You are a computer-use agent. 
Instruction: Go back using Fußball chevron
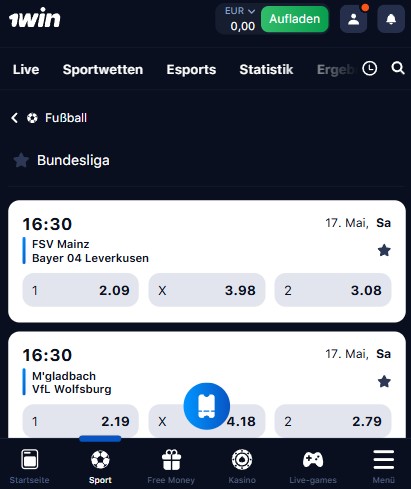point(14,118)
